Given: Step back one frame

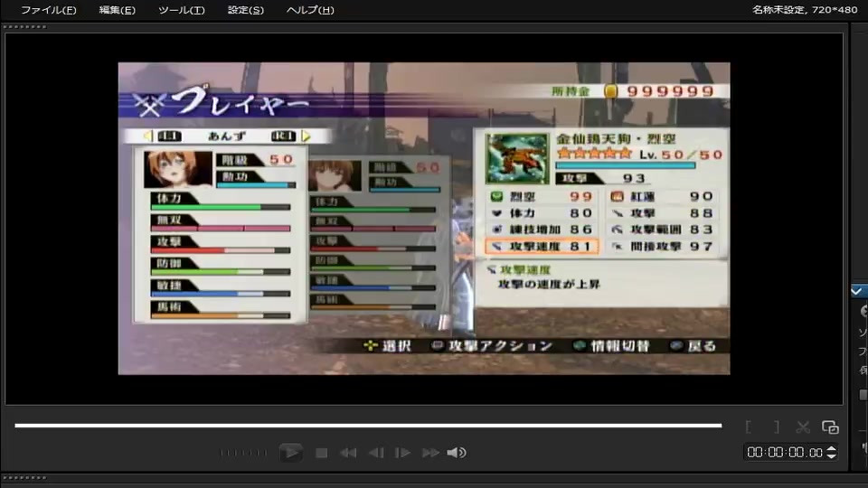Looking at the screenshot, I should (376, 453).
